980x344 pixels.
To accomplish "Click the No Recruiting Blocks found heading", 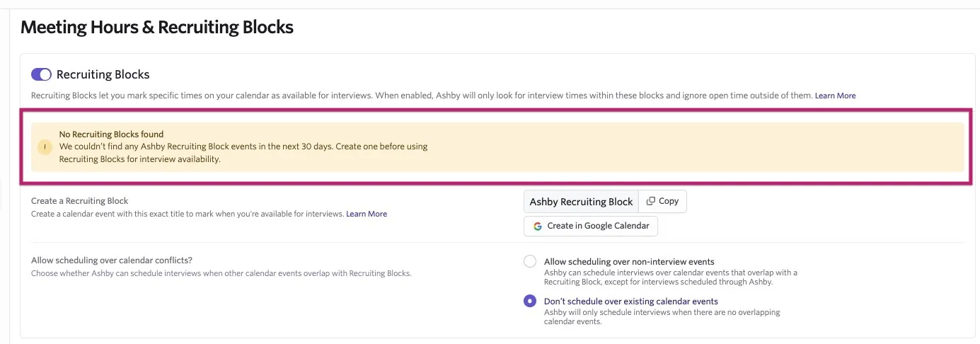I will [111, 134].
